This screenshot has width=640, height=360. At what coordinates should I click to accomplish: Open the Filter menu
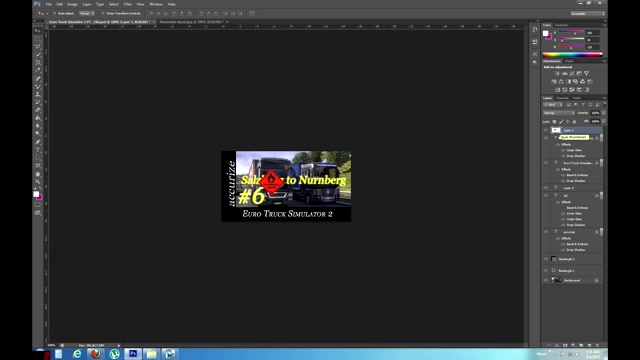pos(127,4)
